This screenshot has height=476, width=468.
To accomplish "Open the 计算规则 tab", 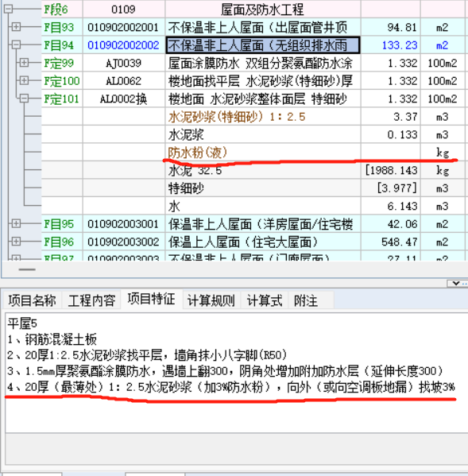I will click(211, 300).
